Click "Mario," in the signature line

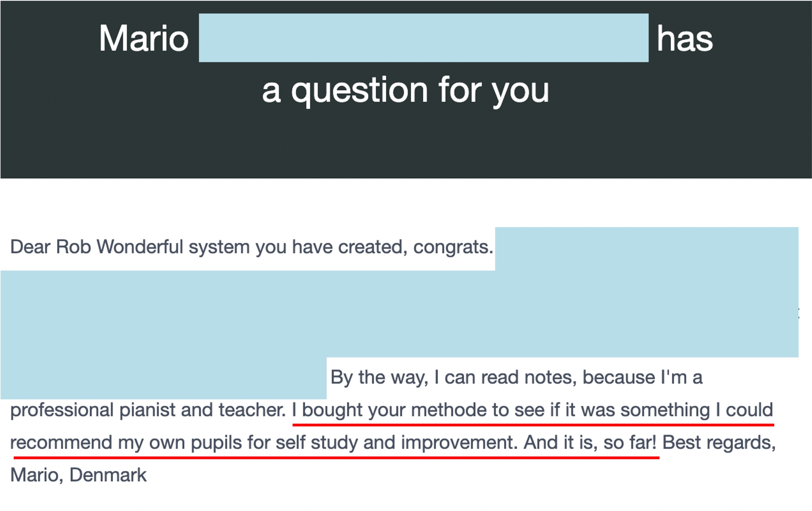37,475
